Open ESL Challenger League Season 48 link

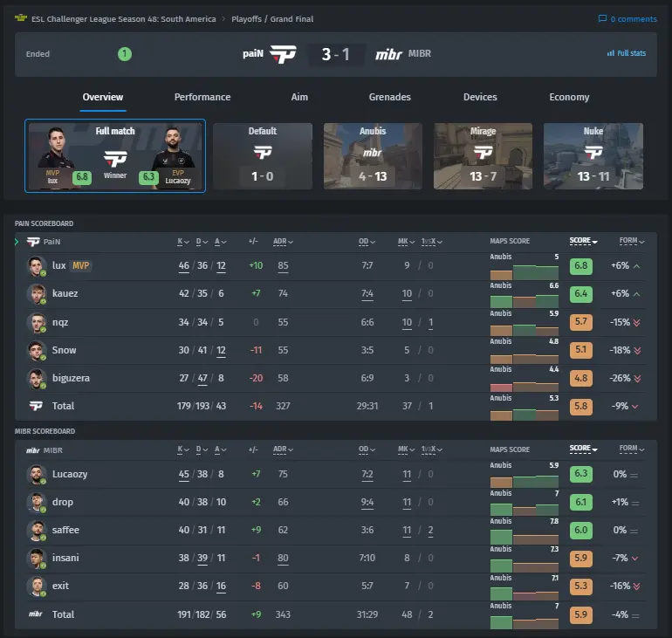123,19
